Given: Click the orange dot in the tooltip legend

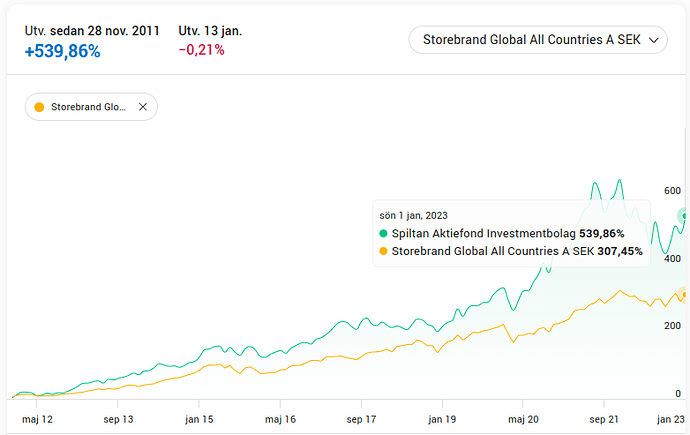Looking at the screenshot, I should 383,251.
